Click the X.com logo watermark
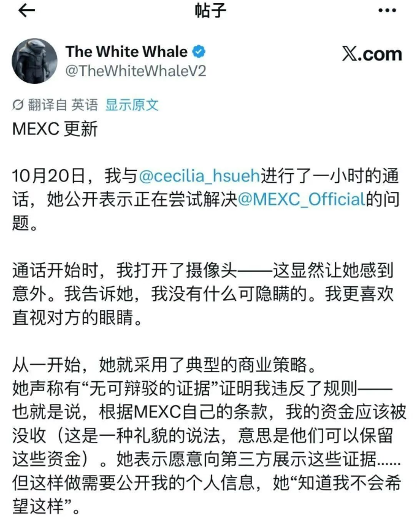 [372, 53]
